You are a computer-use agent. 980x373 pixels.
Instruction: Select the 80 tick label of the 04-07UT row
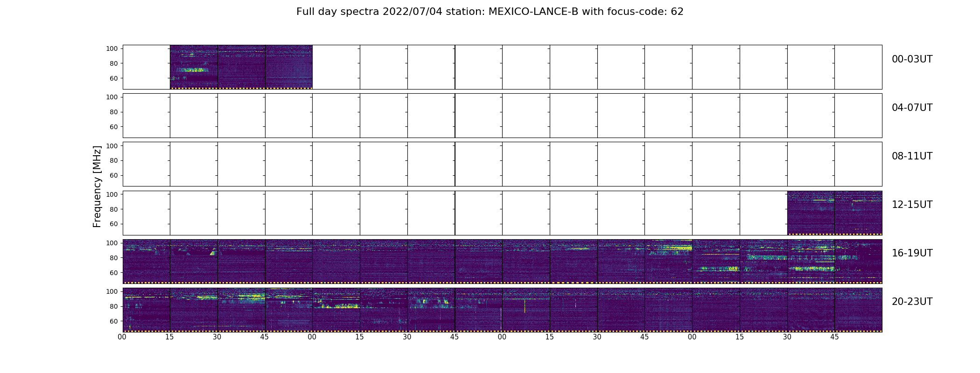coord(114,112)
